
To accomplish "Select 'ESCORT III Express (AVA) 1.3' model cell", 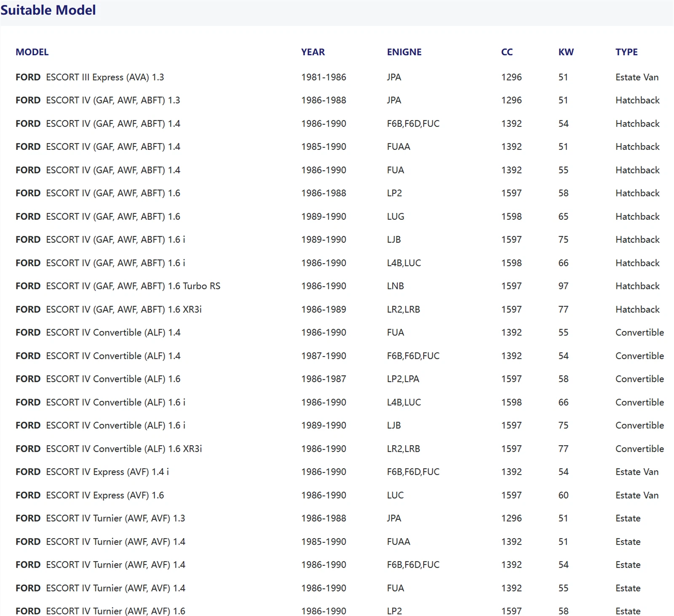I will (105, 77).
